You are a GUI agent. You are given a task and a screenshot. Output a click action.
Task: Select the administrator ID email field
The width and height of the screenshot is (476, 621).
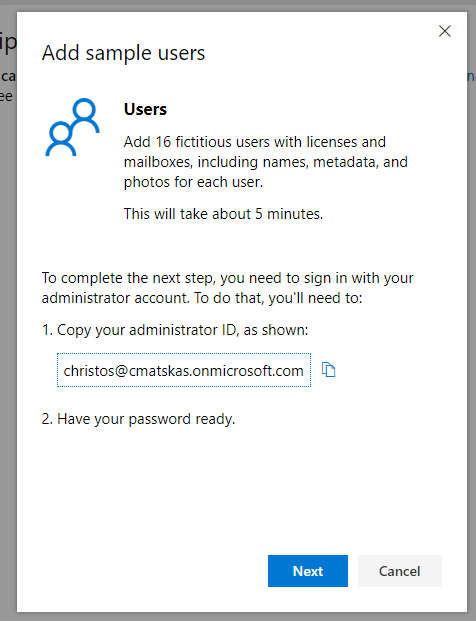(x=184, y=370)
